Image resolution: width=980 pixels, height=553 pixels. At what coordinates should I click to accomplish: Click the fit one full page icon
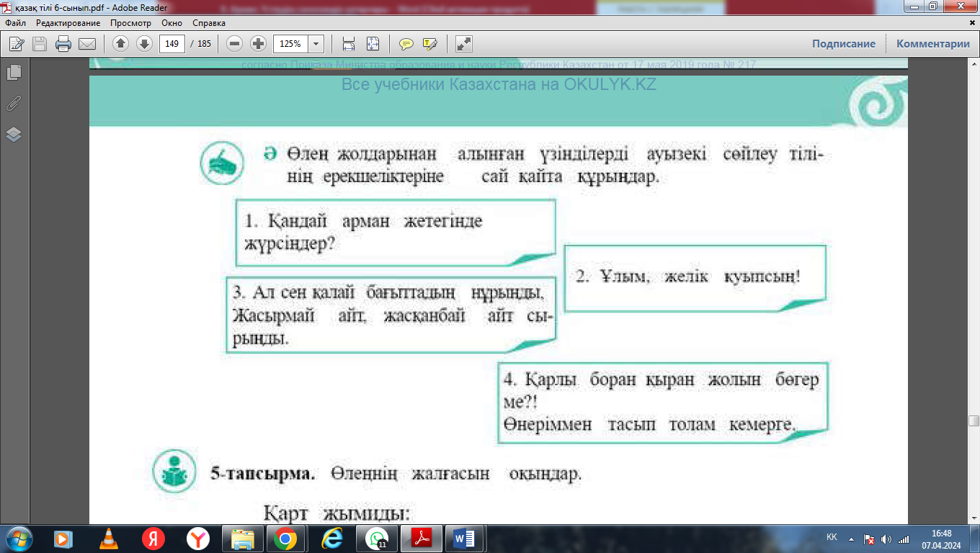(373, 44)
